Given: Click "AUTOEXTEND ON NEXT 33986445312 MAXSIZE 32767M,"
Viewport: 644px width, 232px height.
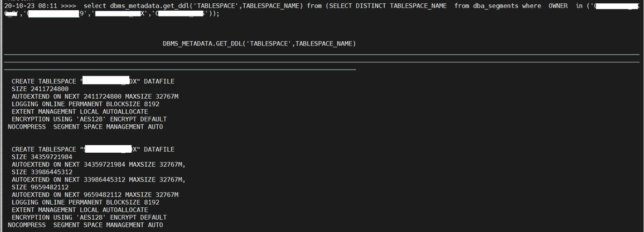Looking at the screenshot, I should click(x=99, y=179).
